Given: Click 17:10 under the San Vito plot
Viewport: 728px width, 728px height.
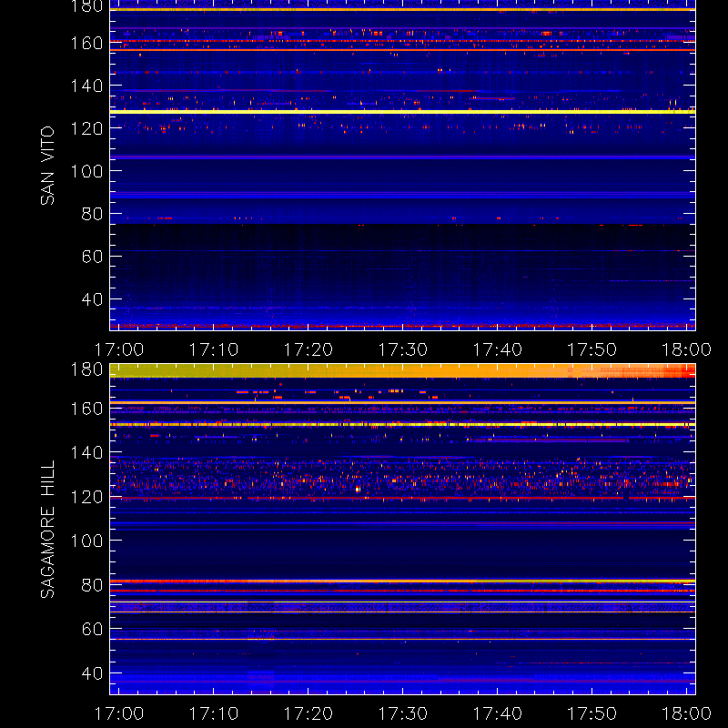Looking at the screenshot, I should (214, 349).
